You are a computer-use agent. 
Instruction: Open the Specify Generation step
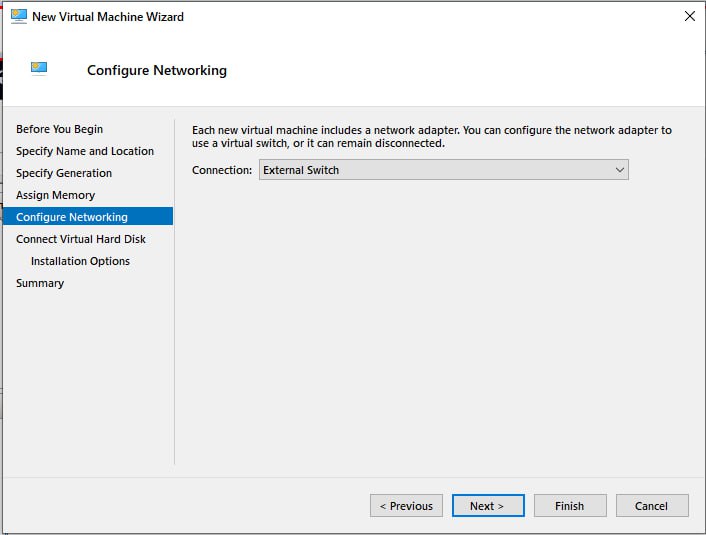64,173
